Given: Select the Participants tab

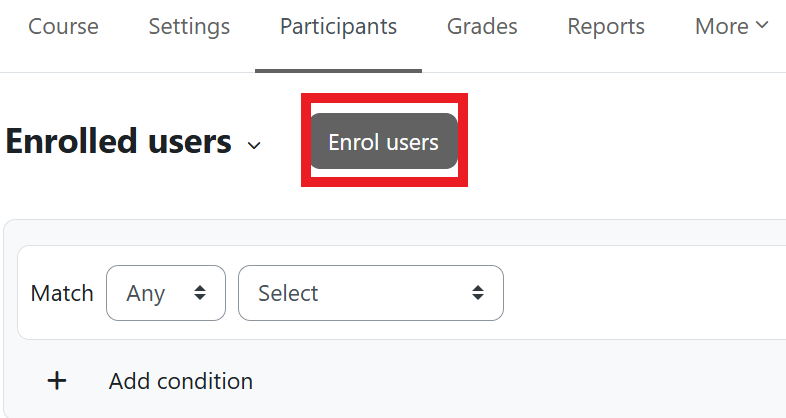Looking at the screenshot, I should pyautogui.click(x=338, y=26).
